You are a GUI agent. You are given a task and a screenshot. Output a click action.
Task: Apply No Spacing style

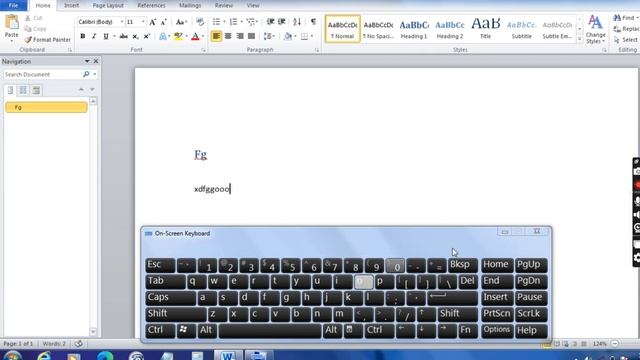[378, 29]
